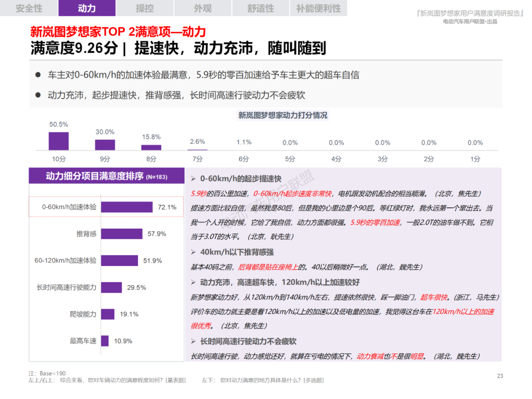
Task: Click the 最高车速 10.9% bar
Action: (x=105, y=340)
